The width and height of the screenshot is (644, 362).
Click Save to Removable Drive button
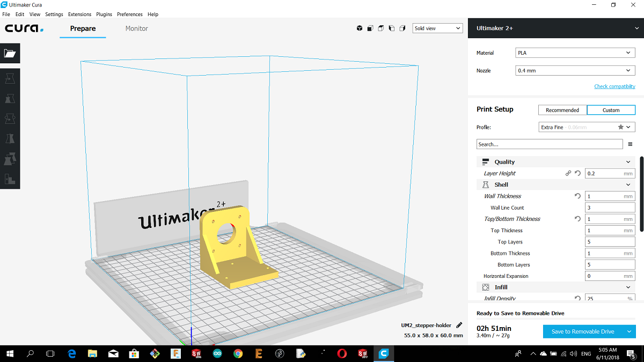point(583,331)
